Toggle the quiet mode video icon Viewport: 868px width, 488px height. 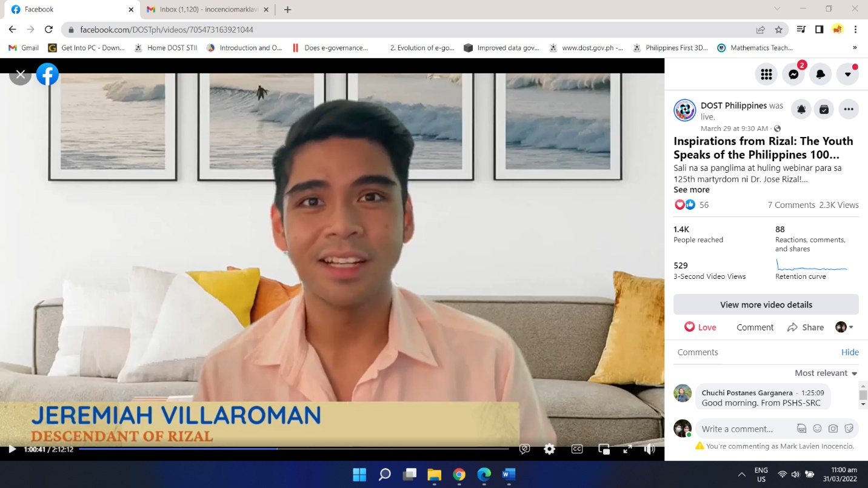(525, 449)
